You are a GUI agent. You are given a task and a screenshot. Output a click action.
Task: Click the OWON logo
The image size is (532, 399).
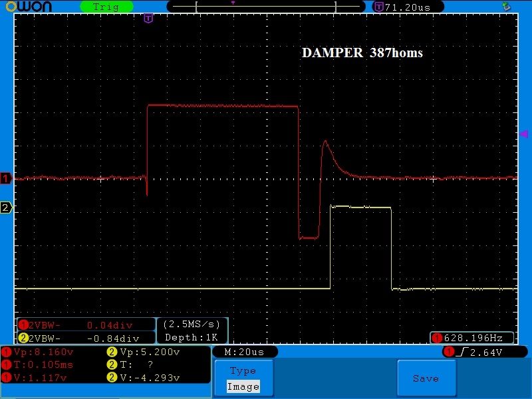29,7
